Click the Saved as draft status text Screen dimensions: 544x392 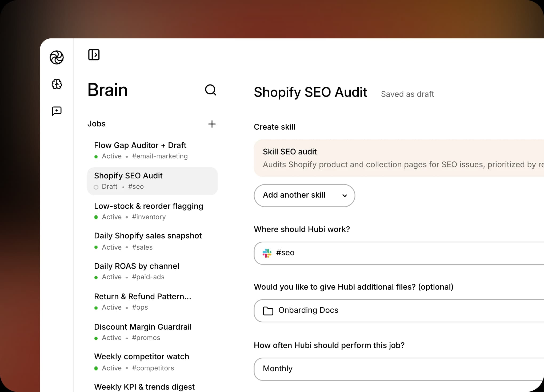coord(407,94)
